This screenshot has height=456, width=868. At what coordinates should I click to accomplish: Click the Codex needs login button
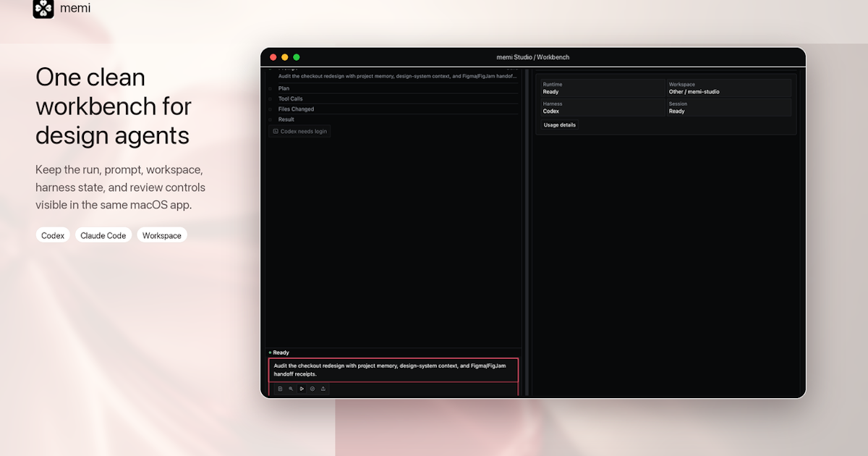pyautogui.click(x=299, y=131)
